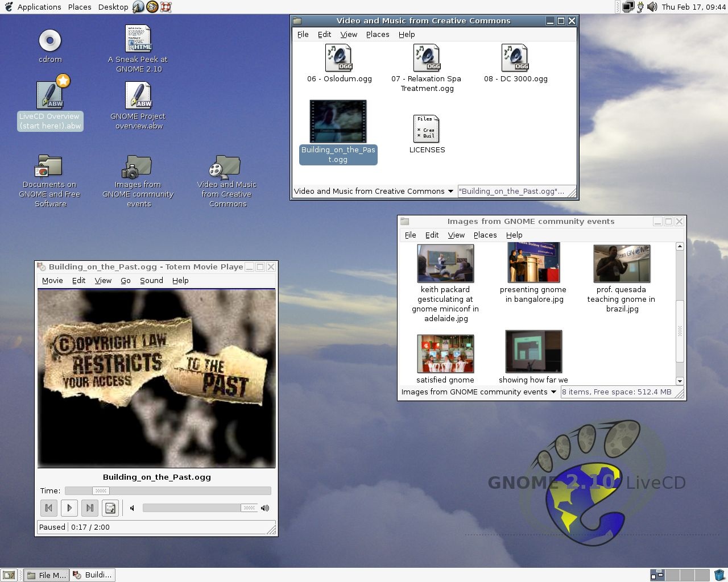Click the network monitor tray icon
The image size is (728, 582).
tap(628, 7)
